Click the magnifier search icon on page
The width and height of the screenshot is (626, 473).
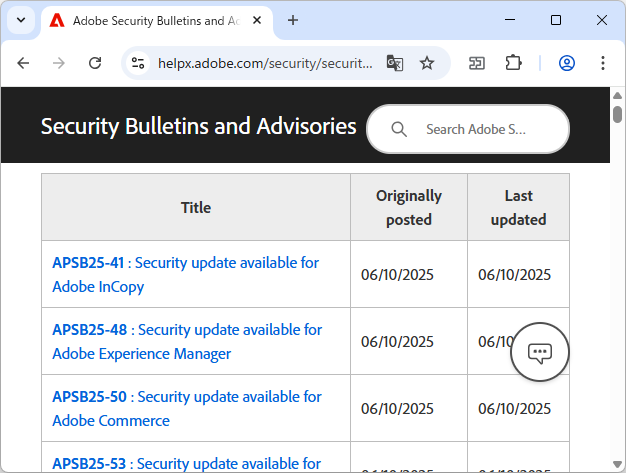(x=399, y=129)
